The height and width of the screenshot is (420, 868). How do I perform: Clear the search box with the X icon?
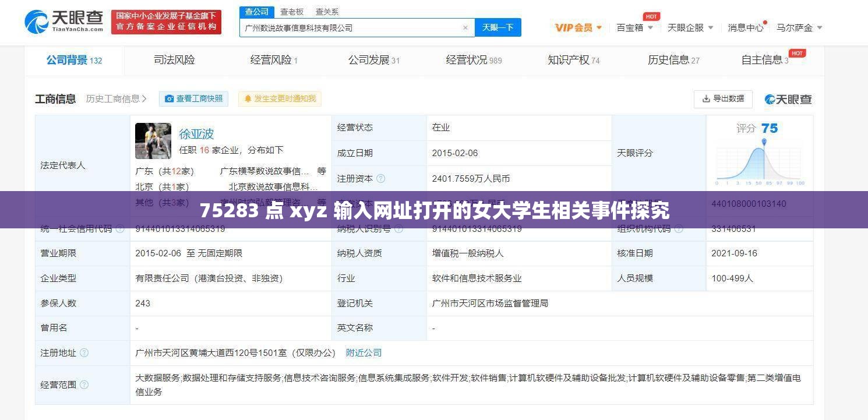(x=465, y=28)
